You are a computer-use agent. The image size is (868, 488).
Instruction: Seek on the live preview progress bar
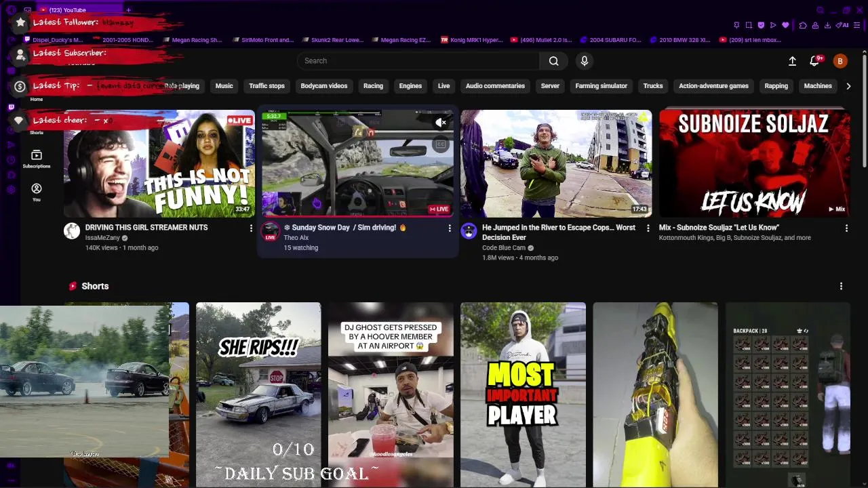point(358,216)
